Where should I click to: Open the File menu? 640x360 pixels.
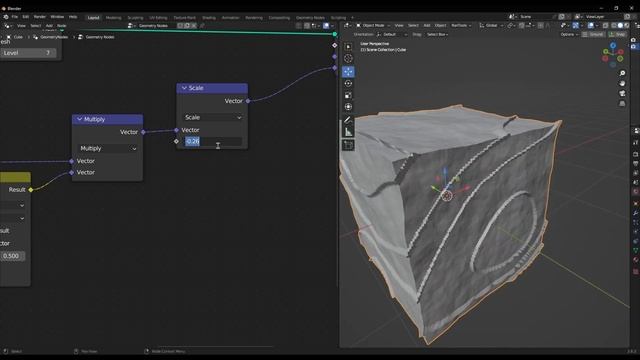15,17
